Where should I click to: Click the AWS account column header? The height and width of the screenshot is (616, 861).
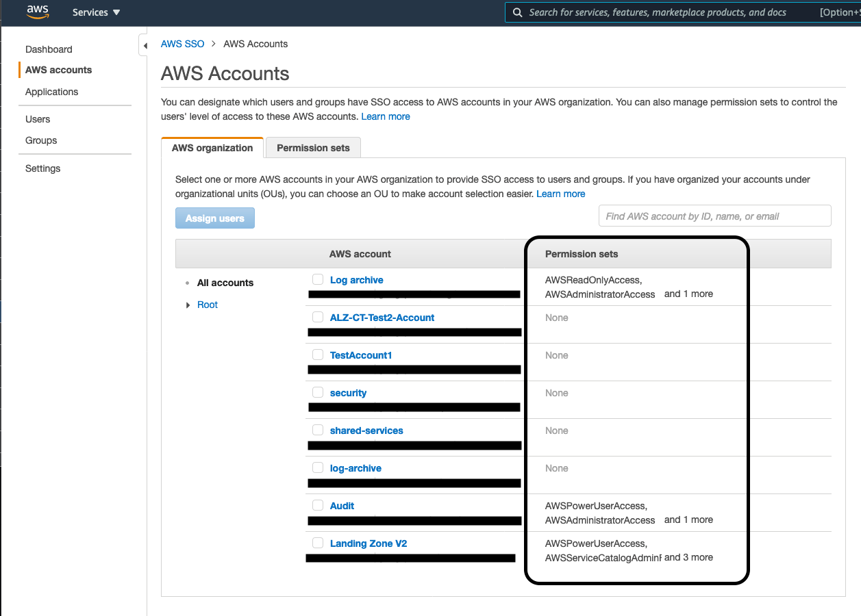[x=360, y=254]
